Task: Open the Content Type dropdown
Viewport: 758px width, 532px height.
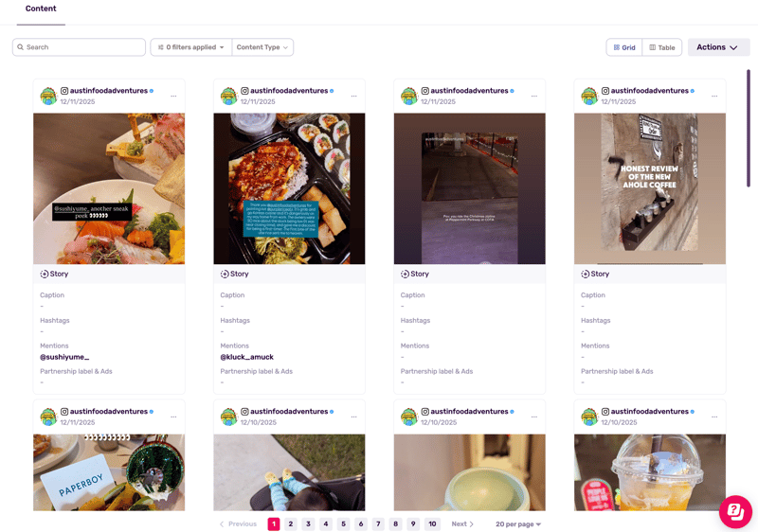Action: 262,47
